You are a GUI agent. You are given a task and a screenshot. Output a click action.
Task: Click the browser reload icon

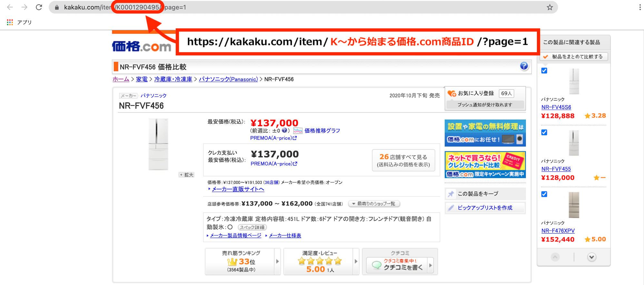[39, 7]
